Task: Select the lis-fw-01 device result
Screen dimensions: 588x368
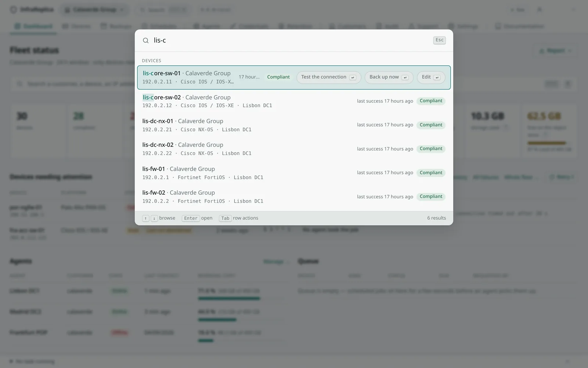Action: [x=294, y=173]
